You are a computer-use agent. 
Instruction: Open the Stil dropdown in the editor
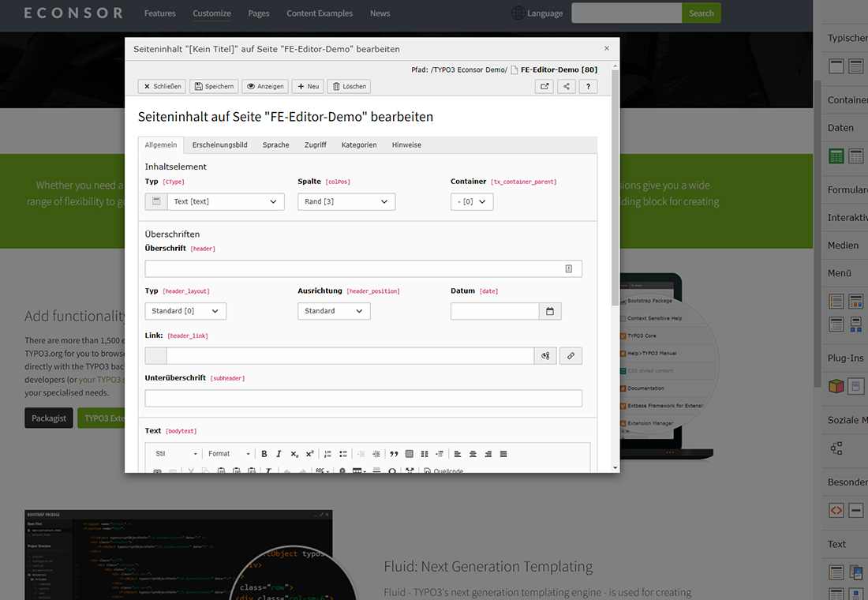(x=175, y=454)
